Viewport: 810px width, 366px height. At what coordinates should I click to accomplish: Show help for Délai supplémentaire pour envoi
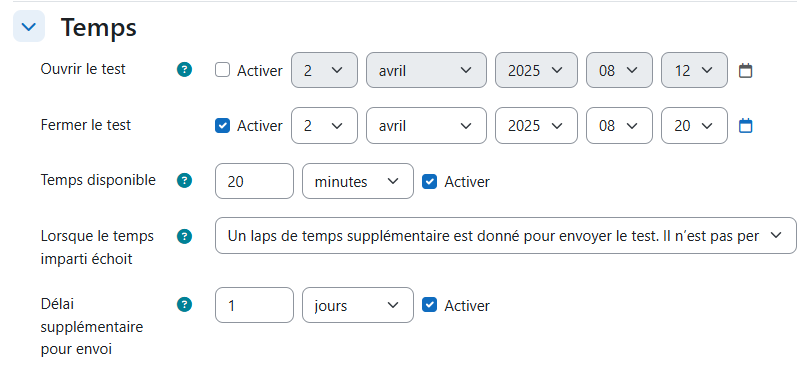pyautogui.click(x=184, y=305)
